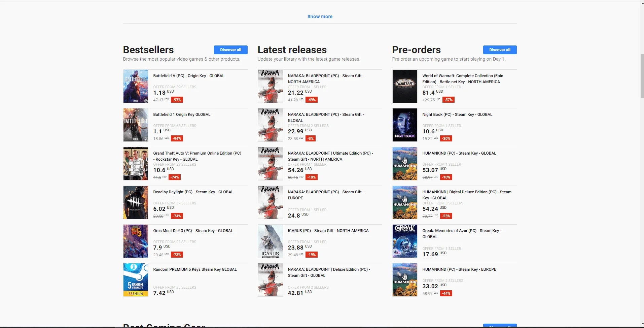Click the 6.02 USD Dead by Daylight price
644x328 pixels.
pyautogui.click(x=164, y=208)
